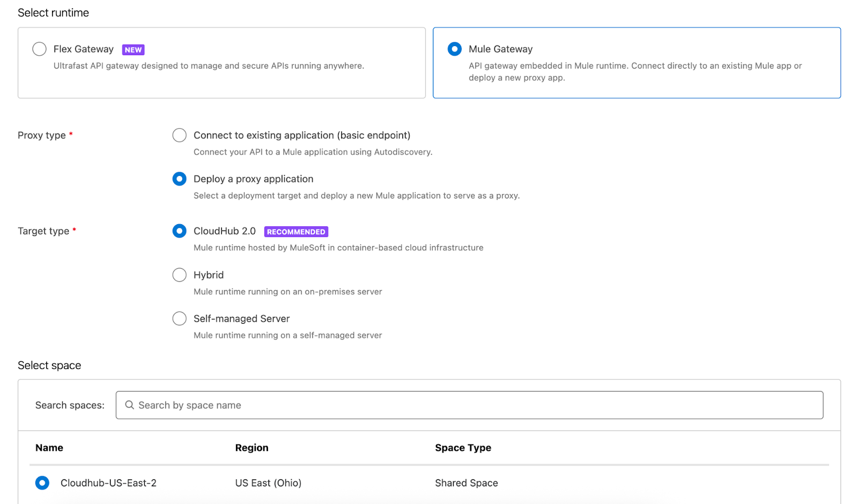The height and width of the screenshot is (504, 858).
Task: Click the Cloudhub-US-East-2 name text
Action: 108,483
